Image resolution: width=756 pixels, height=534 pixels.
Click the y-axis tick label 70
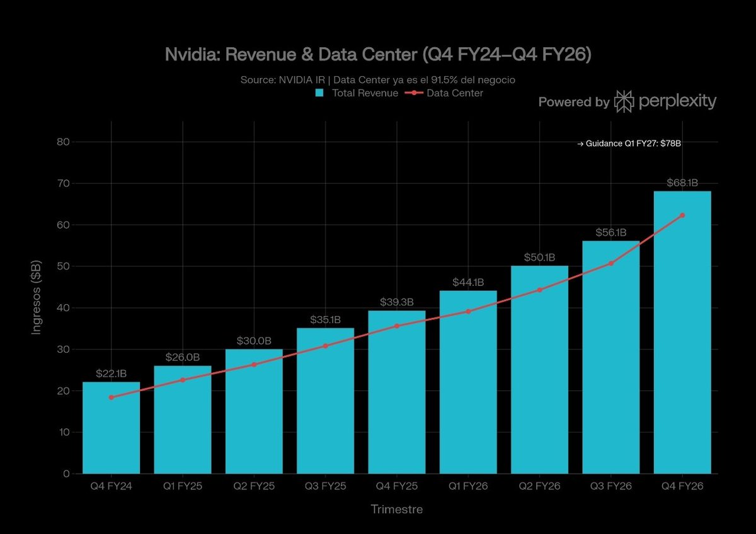pos(62,183)
